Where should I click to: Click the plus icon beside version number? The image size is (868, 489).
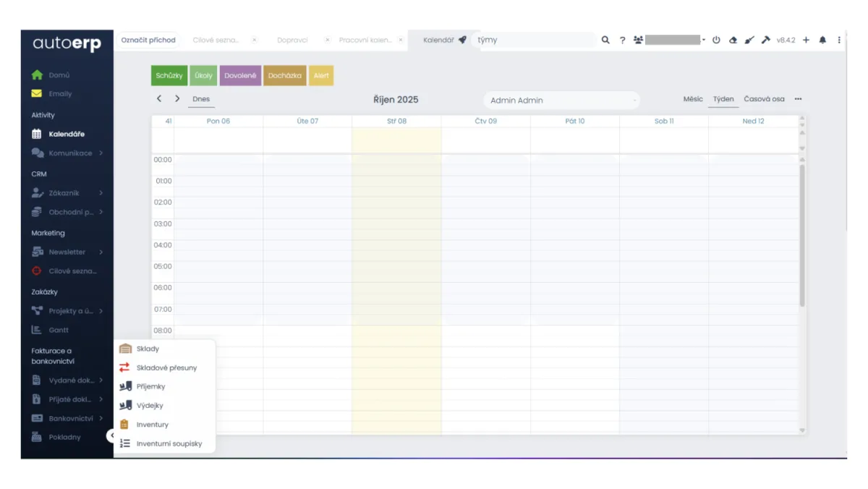click(806, 41)
